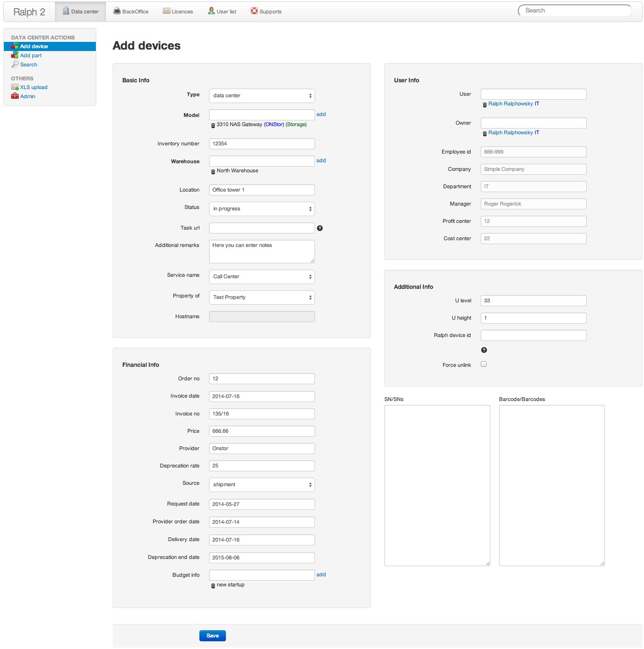Remove 'new startup' budget info with trash icon
Viewport: 644px width, 649px height.
coord(213,585)
